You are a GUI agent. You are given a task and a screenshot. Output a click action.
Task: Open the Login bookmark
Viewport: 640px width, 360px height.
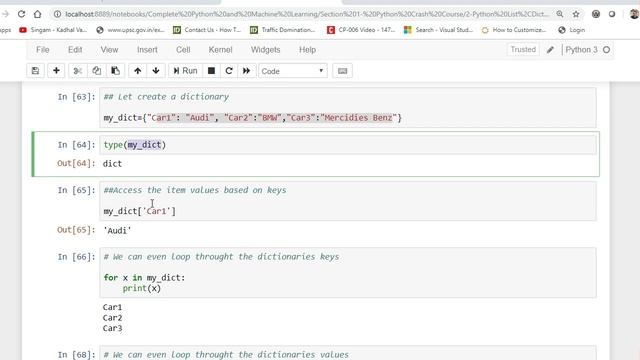[x=571, y=30]
